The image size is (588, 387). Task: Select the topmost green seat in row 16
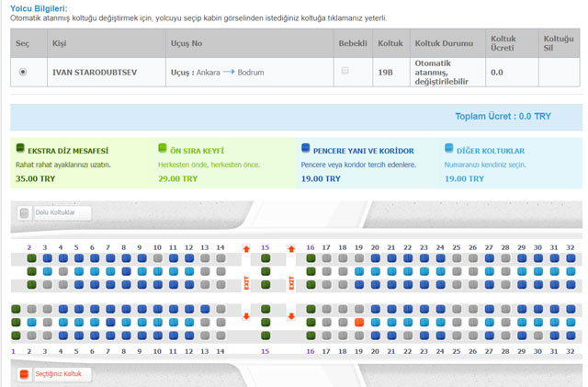(311, 259)
